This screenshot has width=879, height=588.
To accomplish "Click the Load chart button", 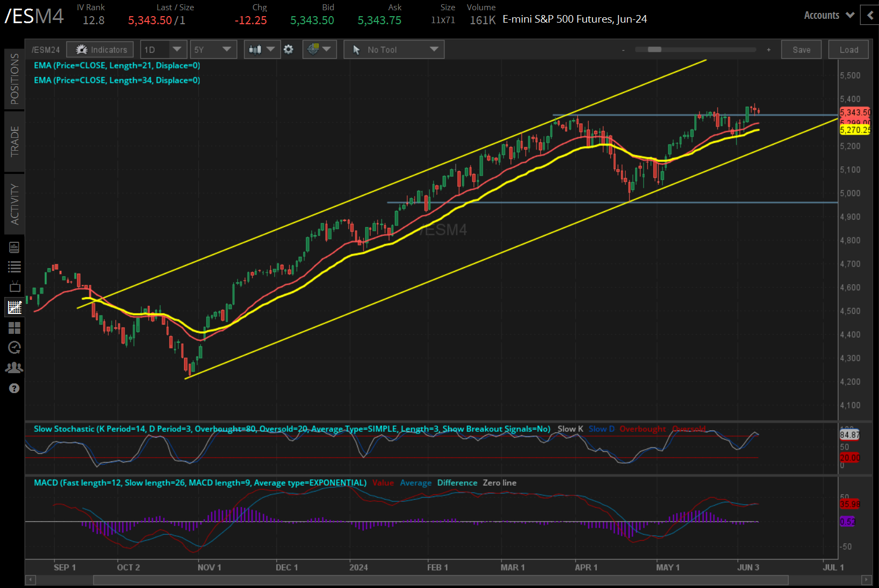I will 849,50.
